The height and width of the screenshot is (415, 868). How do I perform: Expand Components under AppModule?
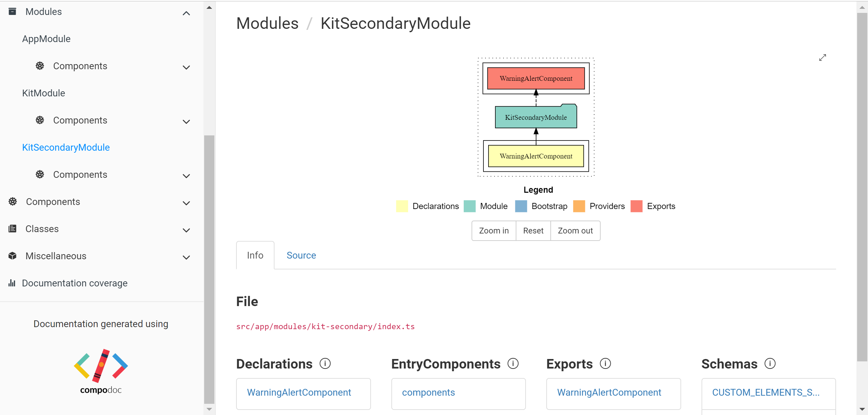coord(186,68)
